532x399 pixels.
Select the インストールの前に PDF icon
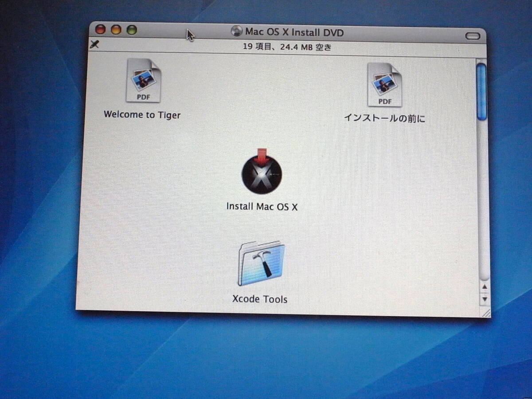[x=384, y=85]
